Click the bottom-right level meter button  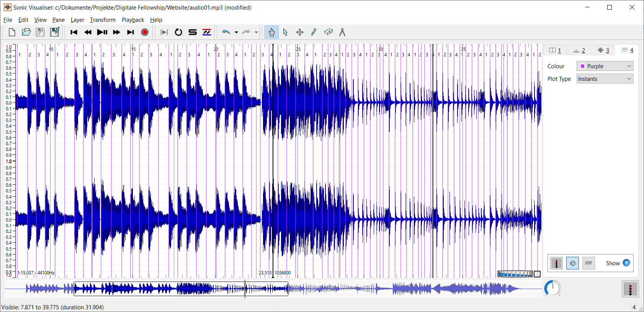pos(630,289)
